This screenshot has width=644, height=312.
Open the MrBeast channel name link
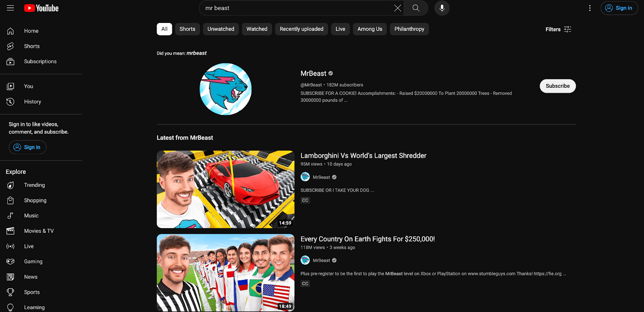[313, 74]
